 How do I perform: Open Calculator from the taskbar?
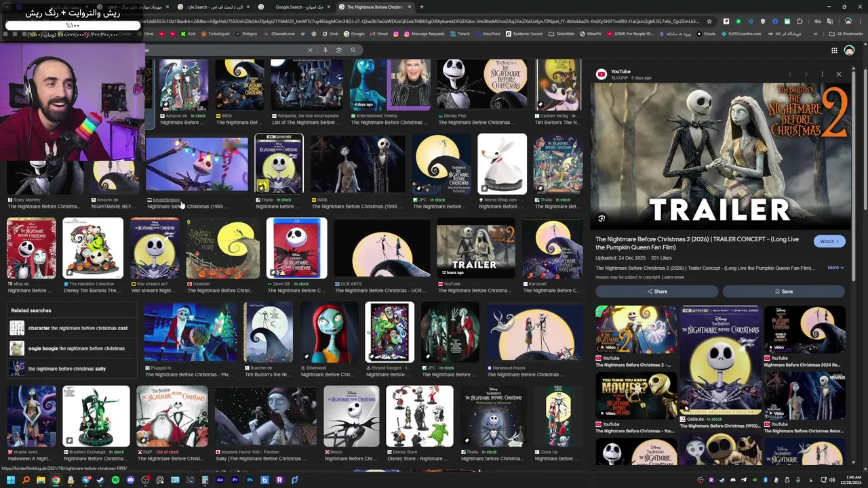(205, 480)
